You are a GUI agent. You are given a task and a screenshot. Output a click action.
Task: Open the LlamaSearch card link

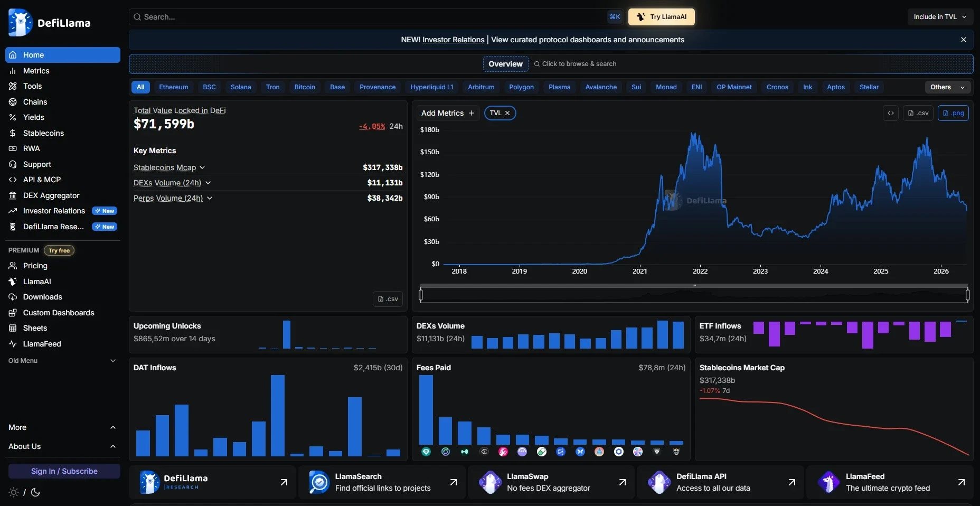click(382, 482)
